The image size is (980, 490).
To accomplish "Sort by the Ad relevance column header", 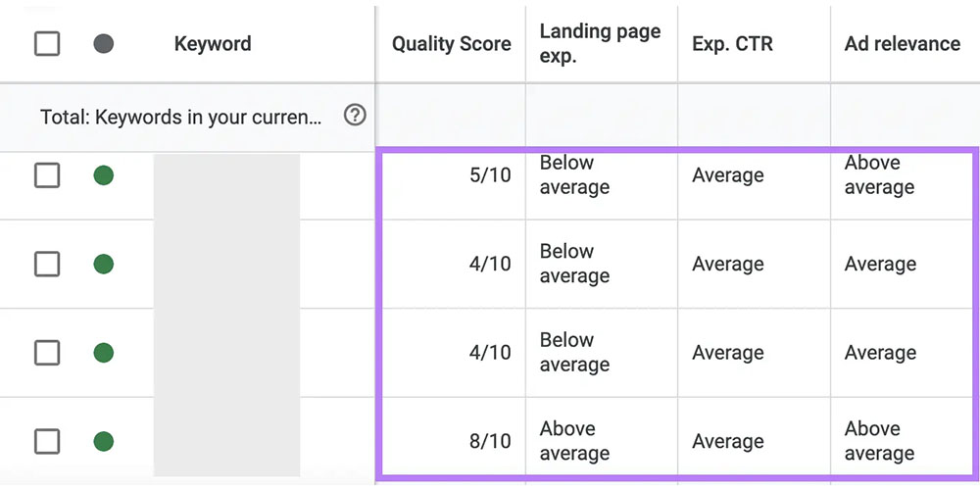I will click(903, 44).
